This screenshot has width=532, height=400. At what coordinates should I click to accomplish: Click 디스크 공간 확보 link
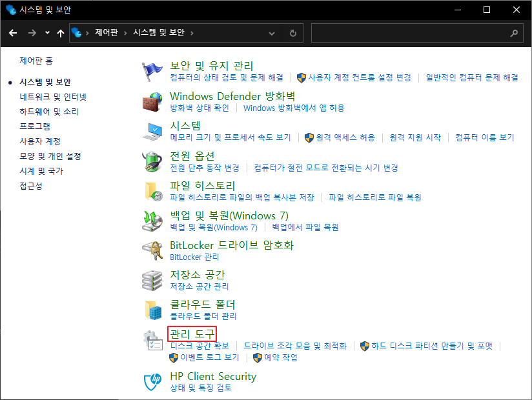pyautogui.click(x=200, y=346)
